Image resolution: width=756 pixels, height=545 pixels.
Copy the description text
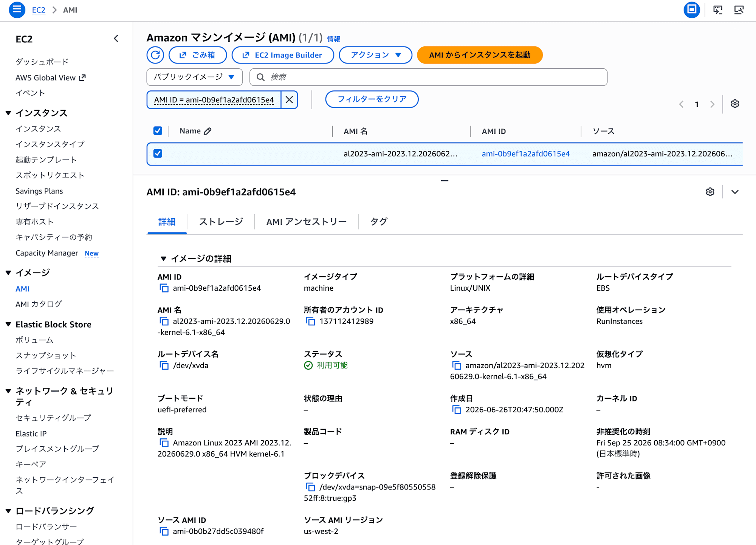[x=164, y=443]
